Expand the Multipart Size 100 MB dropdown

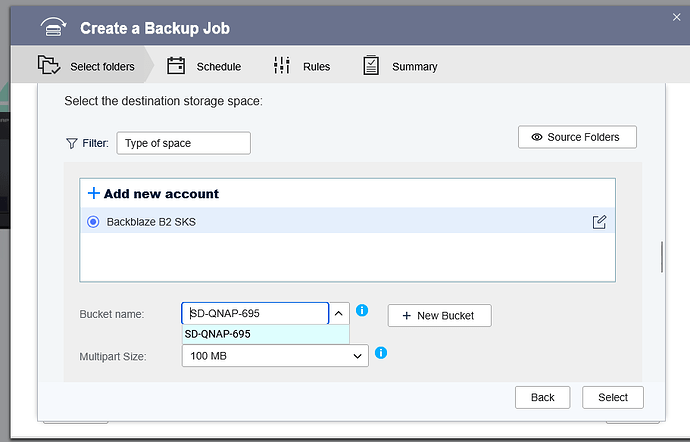pos(275,355)
